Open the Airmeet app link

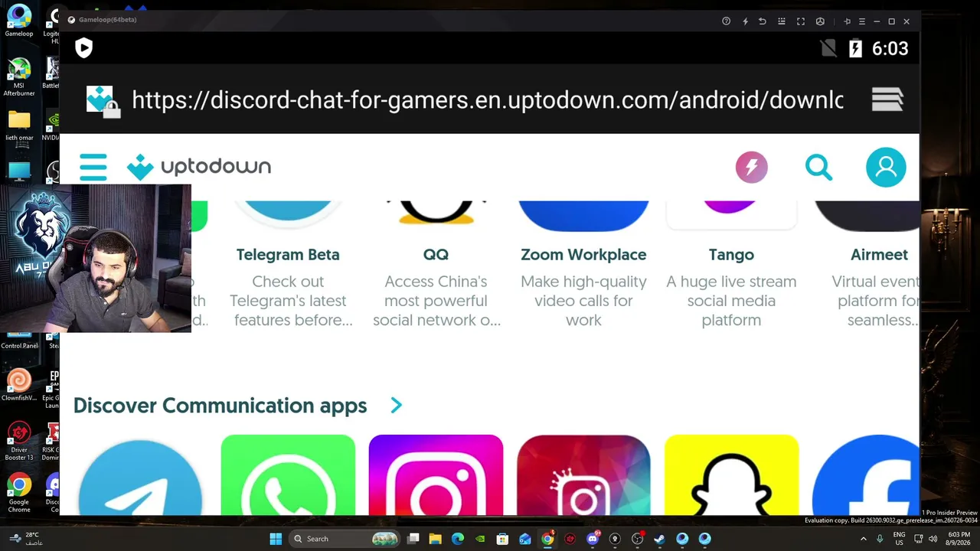[x=879, y=255]
